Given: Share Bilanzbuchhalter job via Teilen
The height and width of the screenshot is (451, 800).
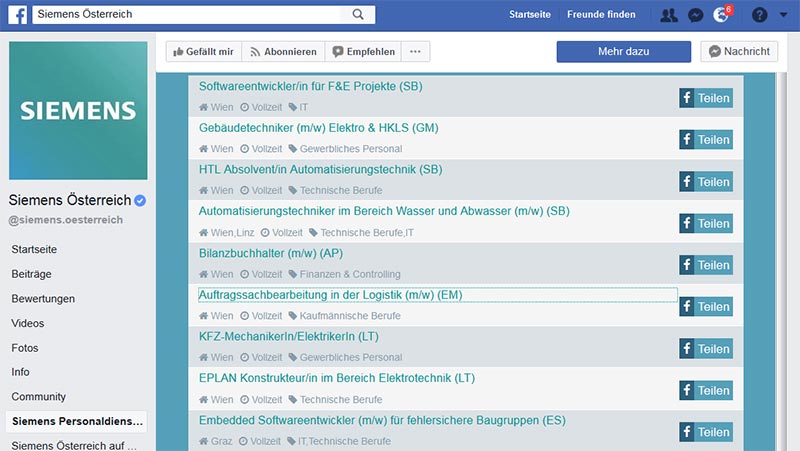Looking at the screenshot, I should coord(706,265).
